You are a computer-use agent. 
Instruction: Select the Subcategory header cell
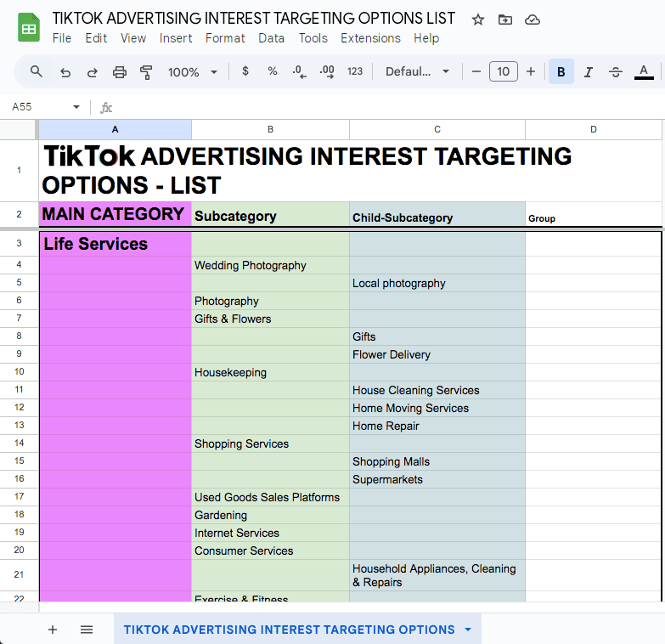coord(270,214)
